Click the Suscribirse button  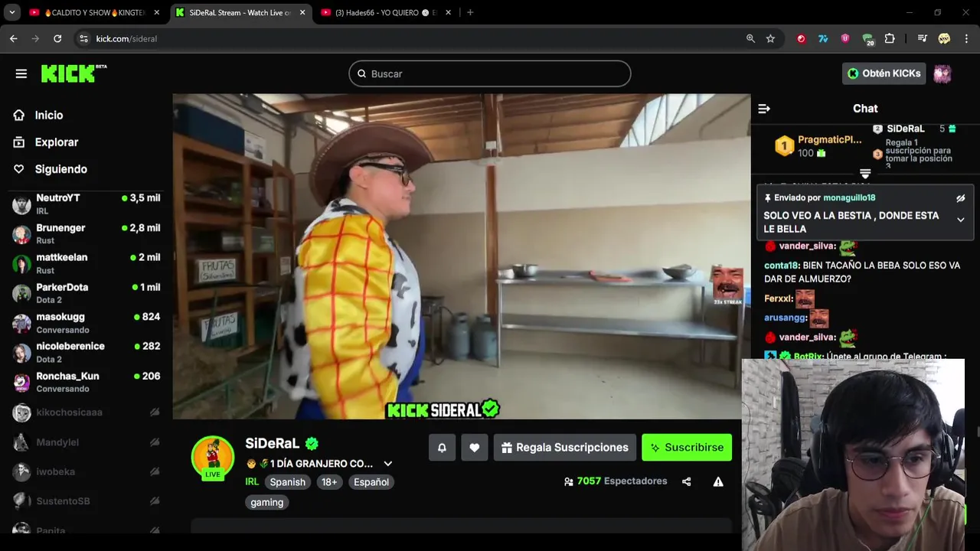pos(687,448)
